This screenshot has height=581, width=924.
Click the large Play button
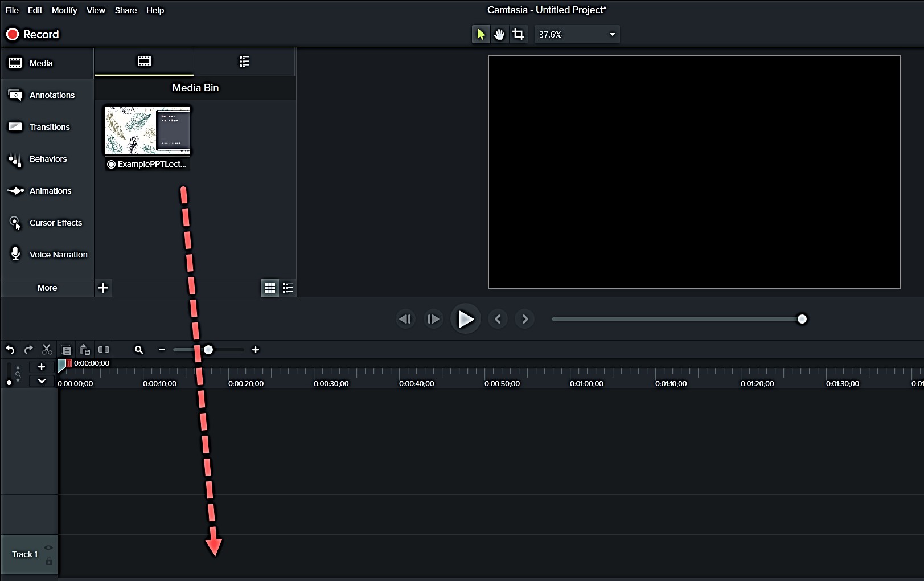(x=466, y=319)
